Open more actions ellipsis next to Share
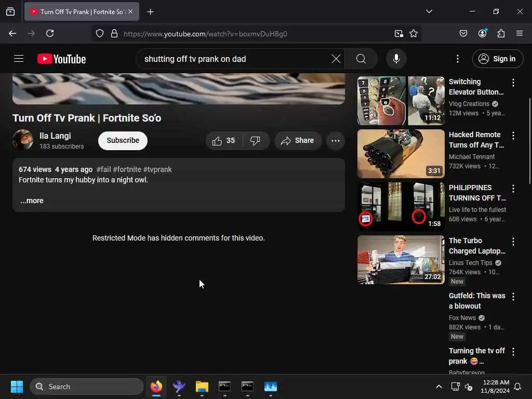This screenshot has height=399, width=532. 336,140
